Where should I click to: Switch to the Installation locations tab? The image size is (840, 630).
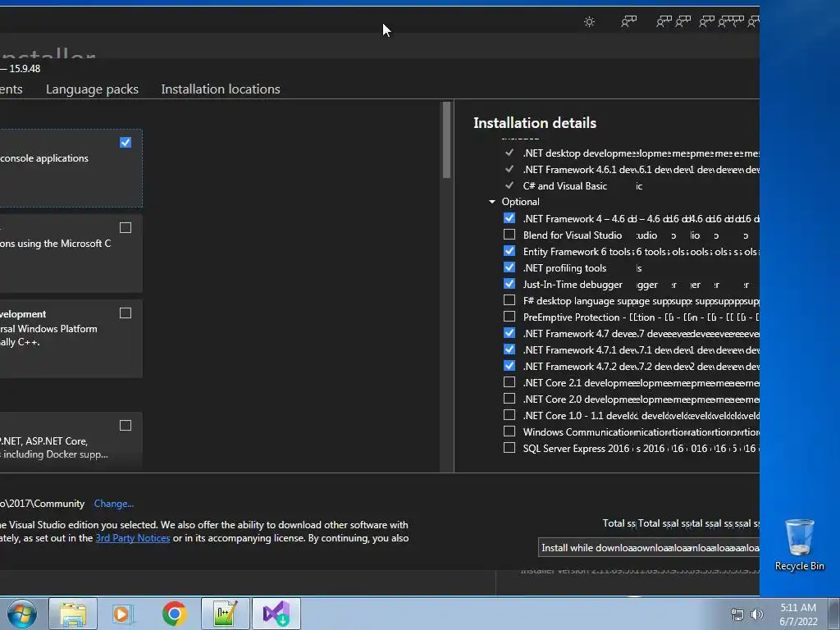coord(221,89)
